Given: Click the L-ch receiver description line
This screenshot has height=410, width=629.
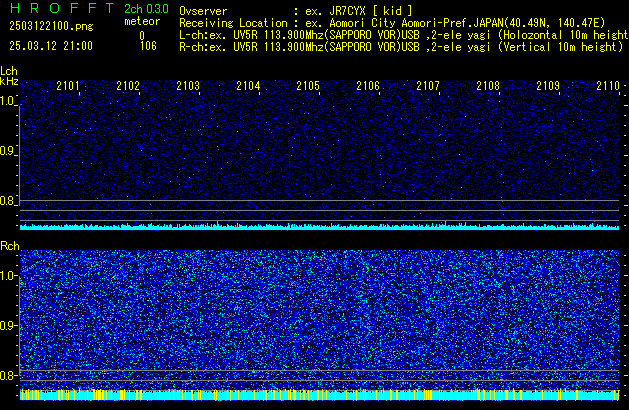Looking at the screenshot, I should pyautogui.click(x=404, y=35).
